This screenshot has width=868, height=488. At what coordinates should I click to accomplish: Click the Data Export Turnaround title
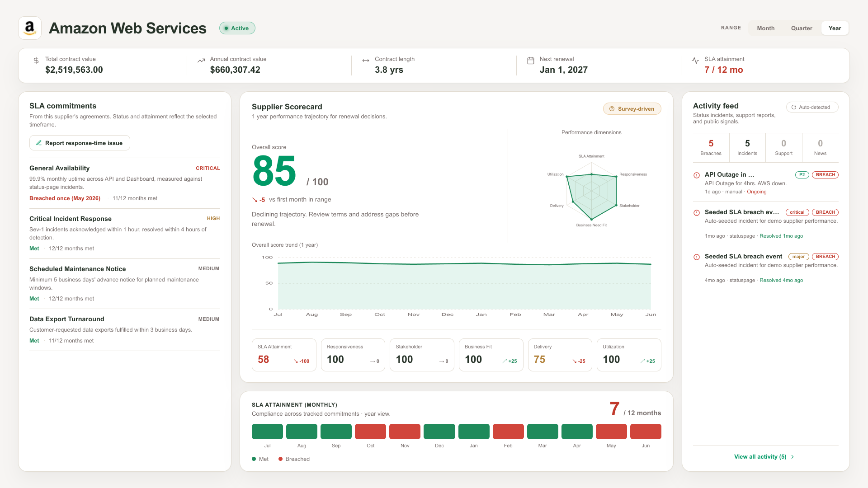tap(67, 319)
